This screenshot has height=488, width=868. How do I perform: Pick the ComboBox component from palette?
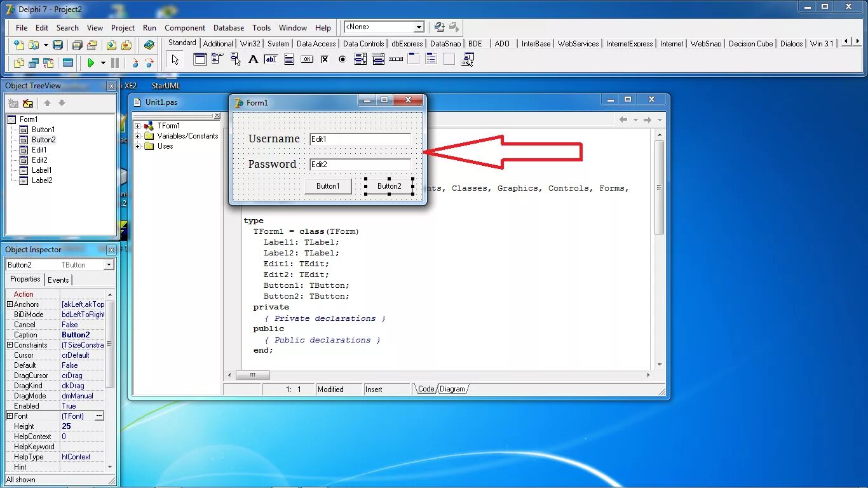(378, 59)
